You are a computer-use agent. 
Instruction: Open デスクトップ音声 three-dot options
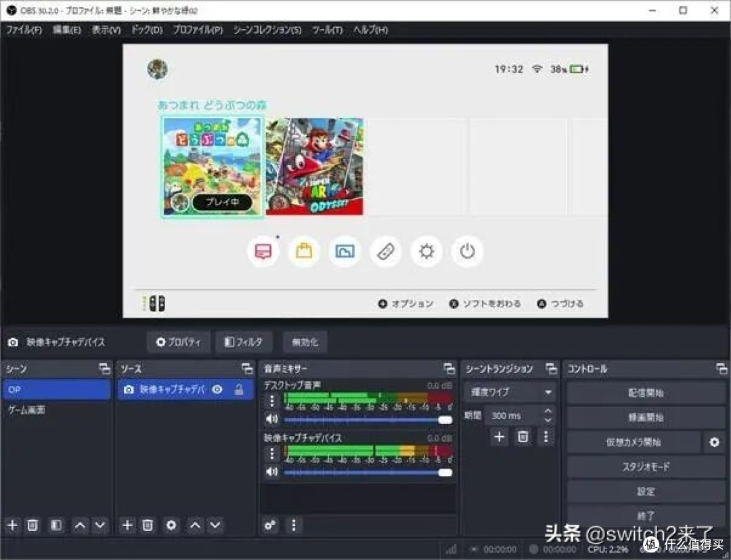tap(272, 401)
